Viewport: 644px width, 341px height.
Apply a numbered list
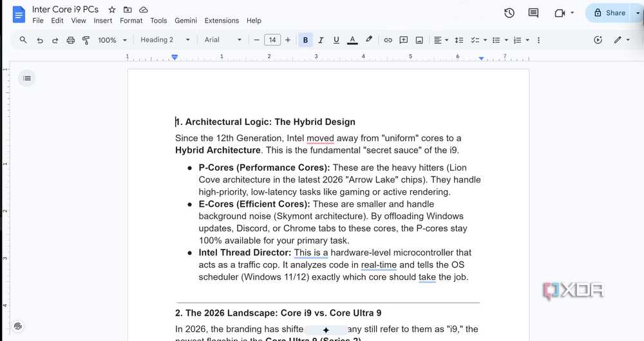pyautogui.click(x=518, y=40)
